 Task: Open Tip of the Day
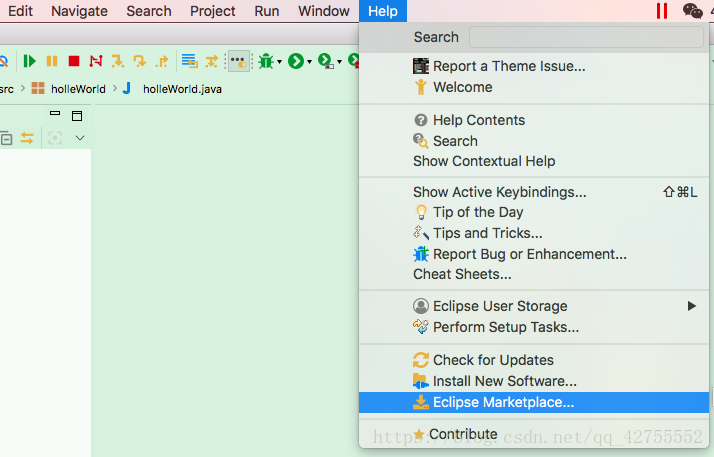pos(534,212)
